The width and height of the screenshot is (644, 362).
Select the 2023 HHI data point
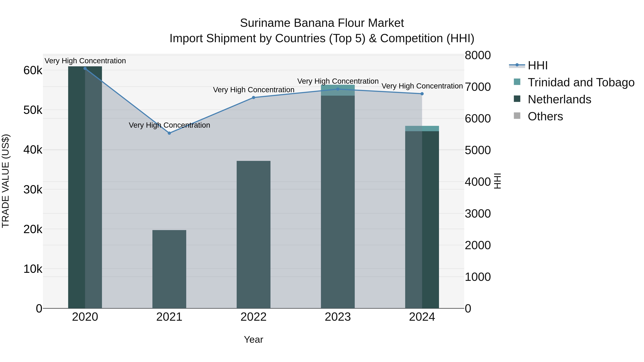coord(338,89)
